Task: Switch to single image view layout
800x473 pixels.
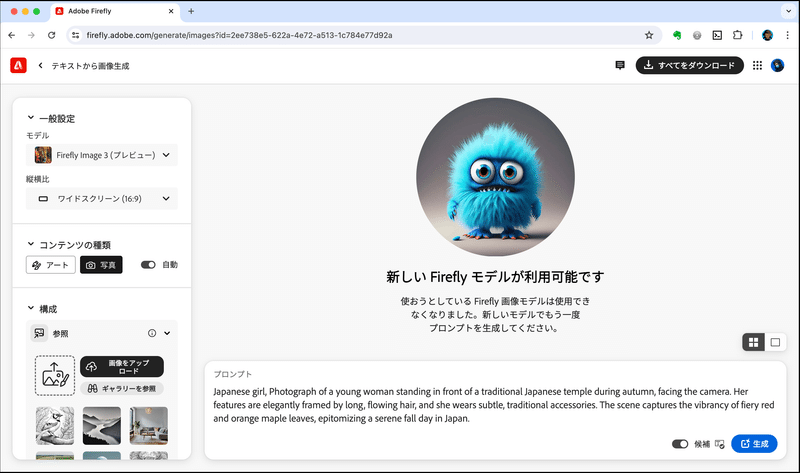Action: pyautogui.click(x=775, y=342)
